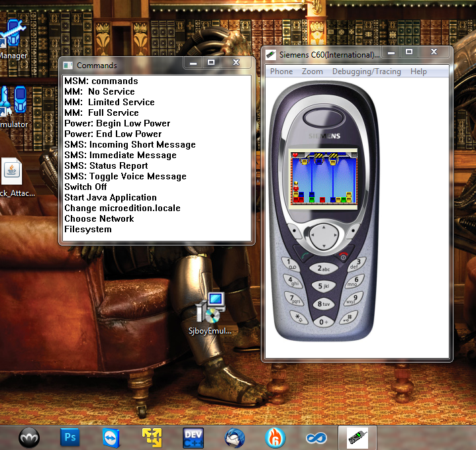Tap phone key 2 abc
The height and width of the screenshot is (450, 476).
pos(324,269)
